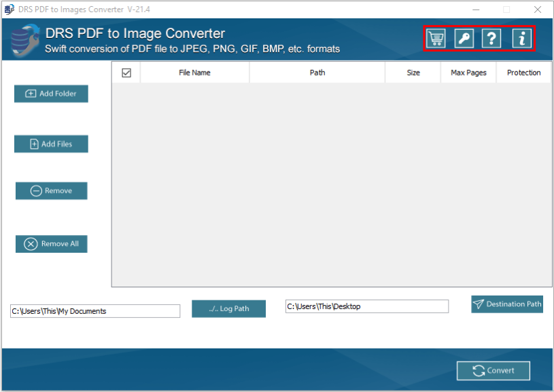Image resolution: width=554 pixels, height=392 pixels.
Task: Click the Path column header
Action: click(x=317, y=73)
